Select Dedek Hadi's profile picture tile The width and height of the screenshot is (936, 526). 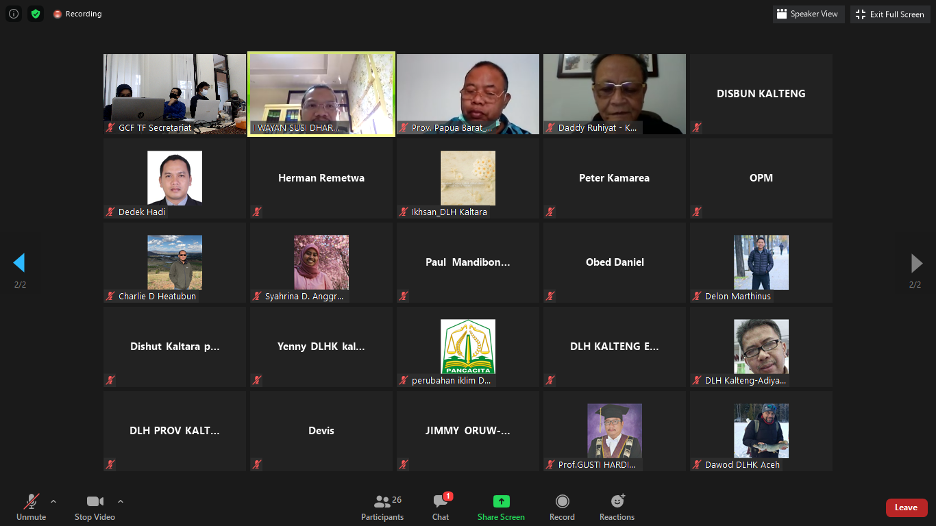click(174, 178)
